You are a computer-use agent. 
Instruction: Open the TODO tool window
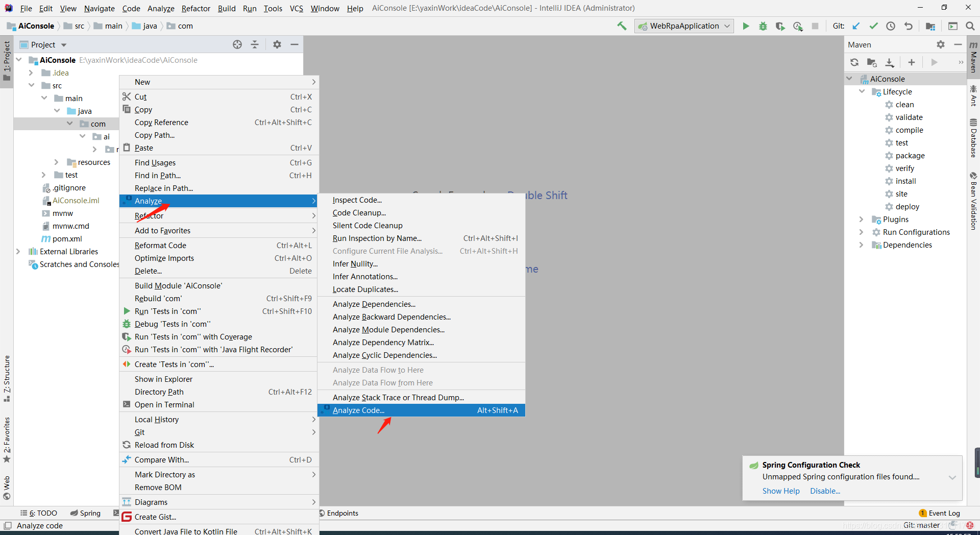pyautogui.click(x=39, y=513)
